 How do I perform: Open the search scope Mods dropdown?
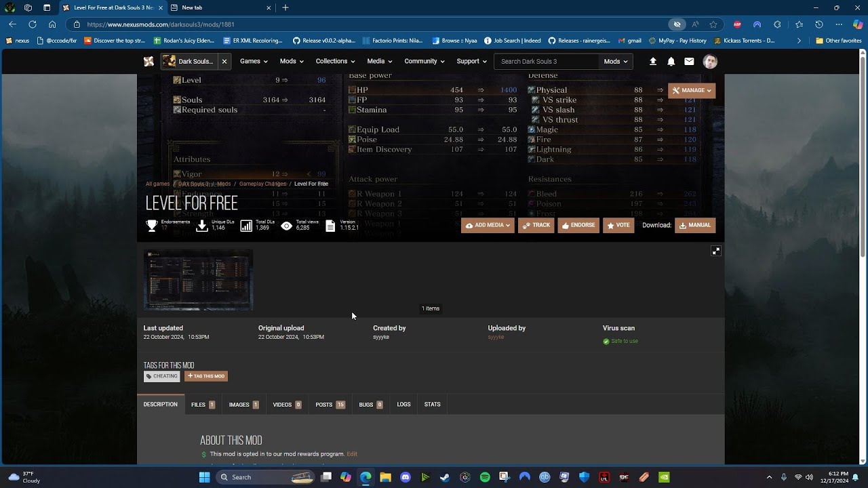pos(616,61)
